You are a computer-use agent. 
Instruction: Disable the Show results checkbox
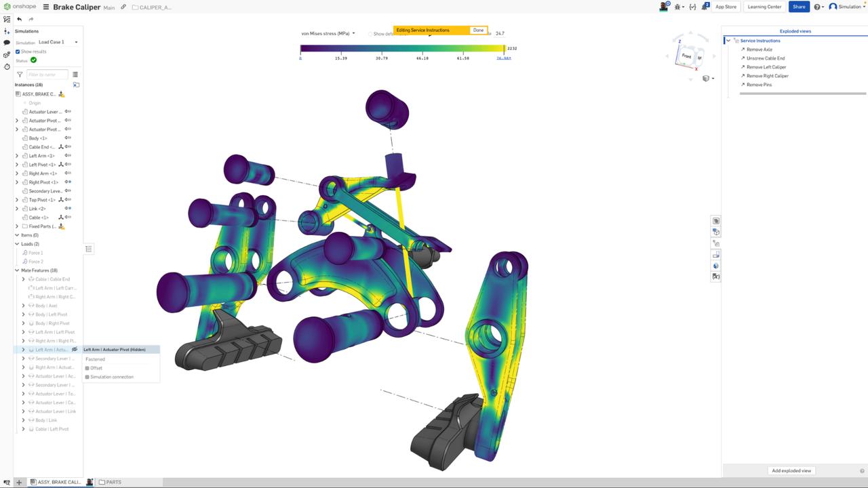pos(18,52)
